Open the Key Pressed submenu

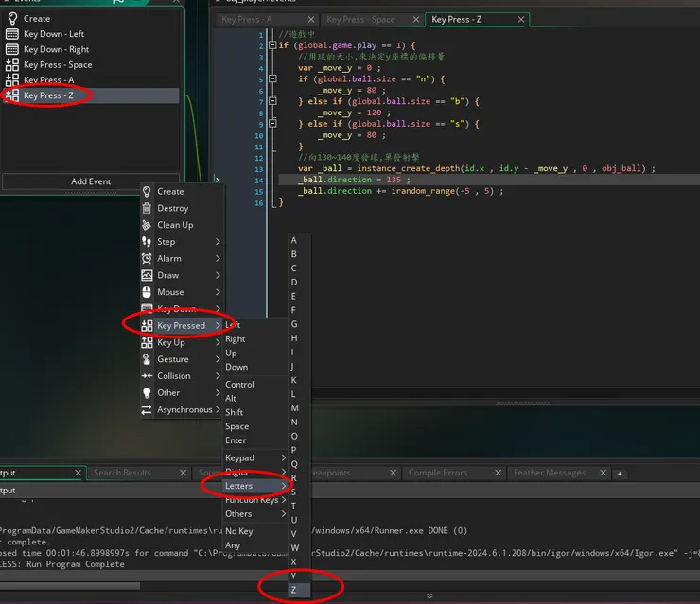pos(183,326)
